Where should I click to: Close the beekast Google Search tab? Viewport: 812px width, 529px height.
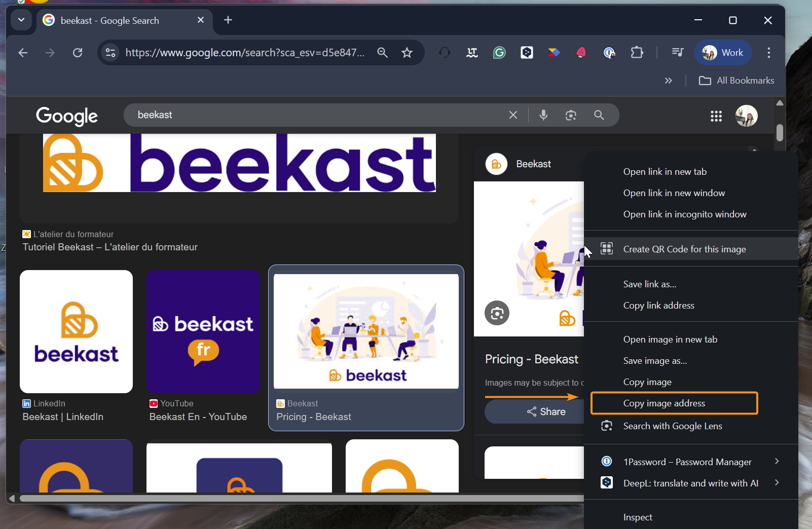[201, 20]
